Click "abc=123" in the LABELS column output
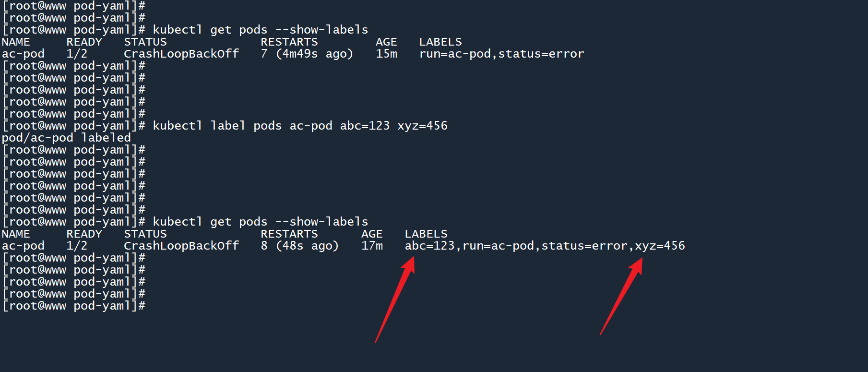 click(429, 246)
